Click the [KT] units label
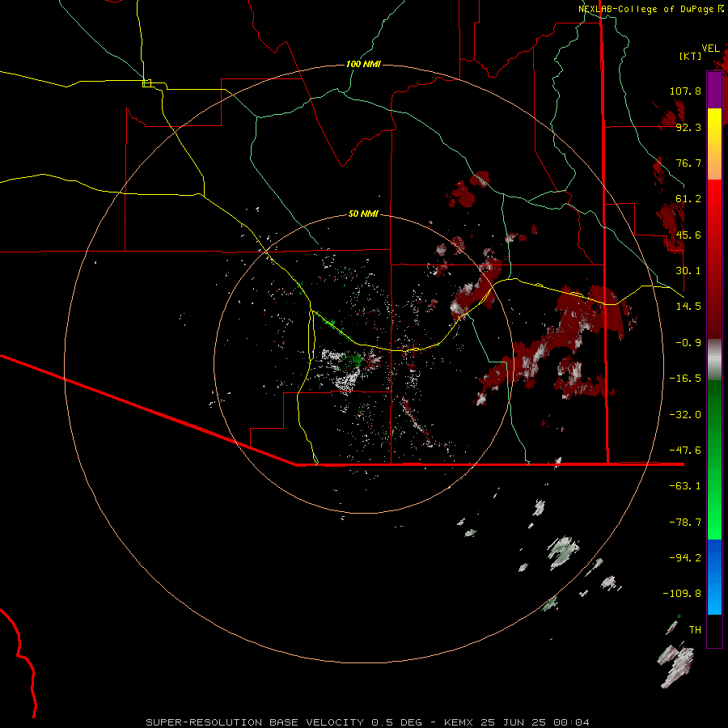Viewport: 728px width, 728px height. click(691, 56)
